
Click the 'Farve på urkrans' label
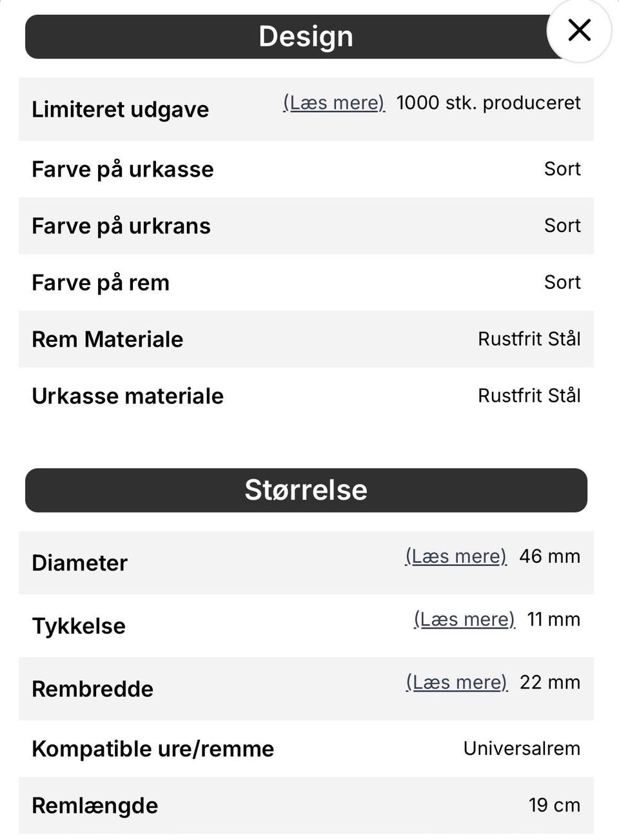pos(121,226)
